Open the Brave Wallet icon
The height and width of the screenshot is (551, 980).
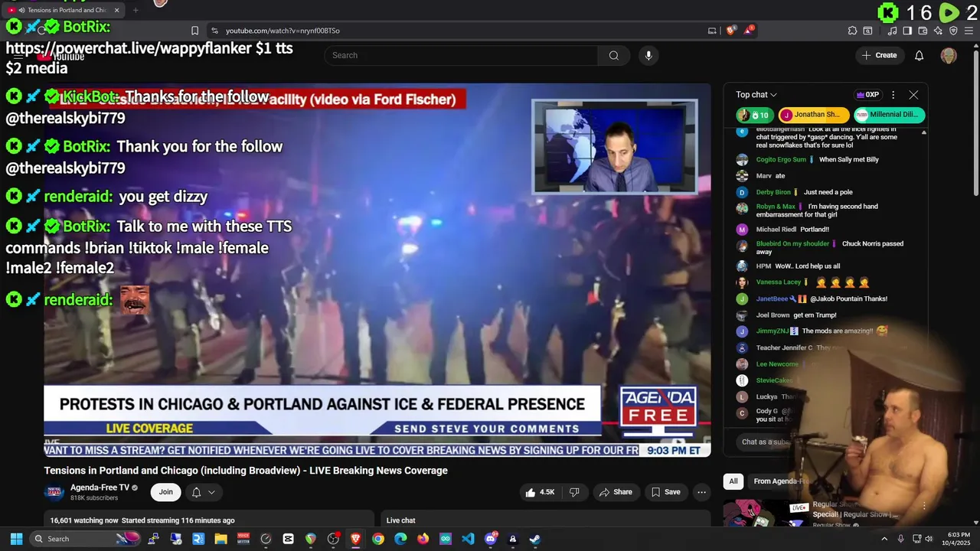click(x=923, y=31)
